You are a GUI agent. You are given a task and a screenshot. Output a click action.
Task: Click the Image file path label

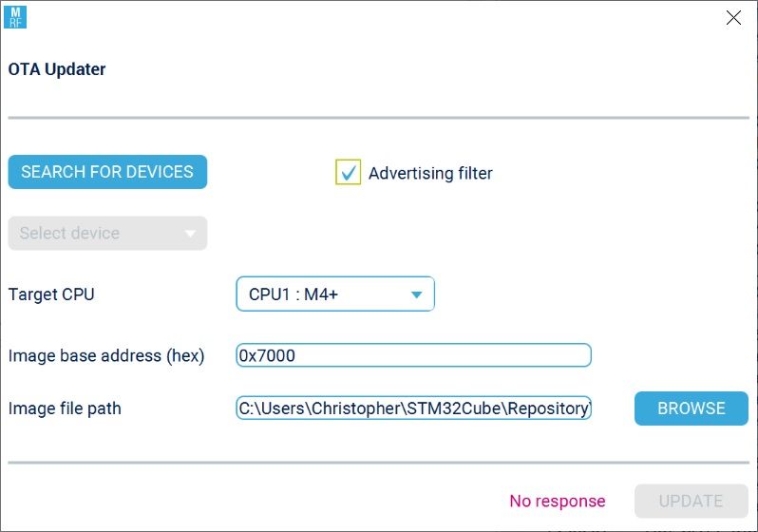(x=65, y=408)
